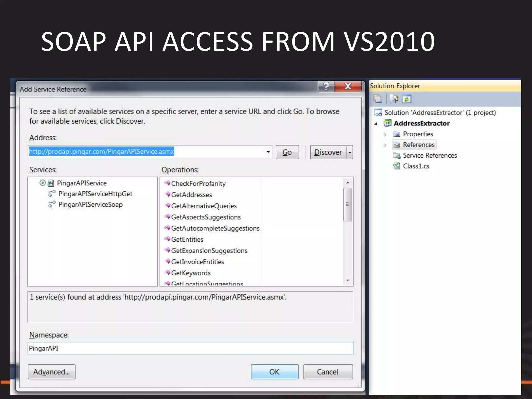Click OK to add service reference
Image resolution: width=532 pixels, height=399 pixels.
tap(275, 372)
